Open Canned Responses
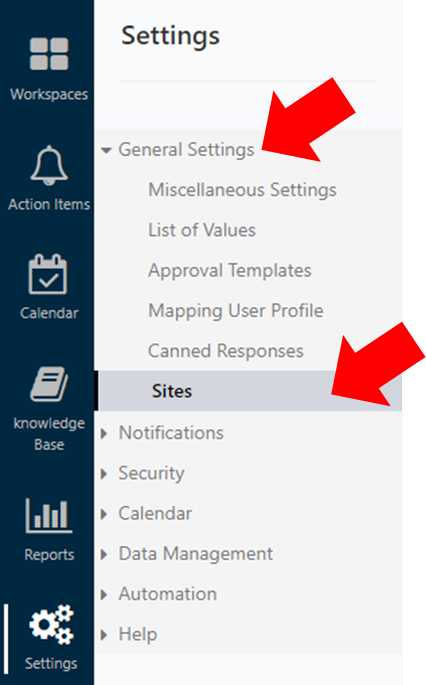 [x=226, y=351]
